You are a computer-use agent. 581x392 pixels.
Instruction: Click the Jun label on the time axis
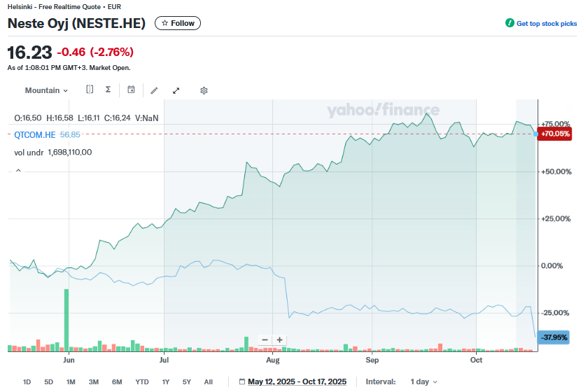pos(69,360)
